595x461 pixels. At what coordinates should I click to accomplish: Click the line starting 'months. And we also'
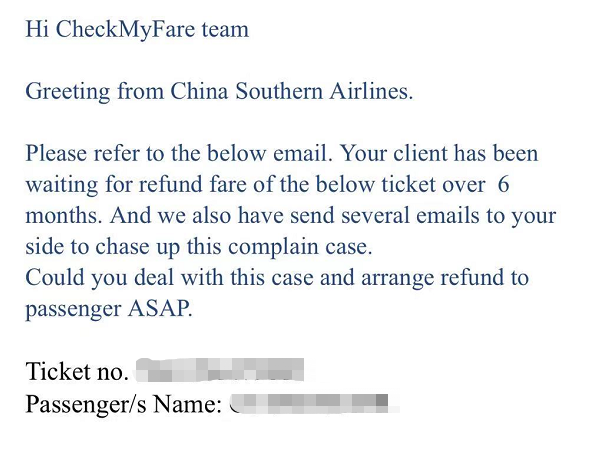[291, 216]
